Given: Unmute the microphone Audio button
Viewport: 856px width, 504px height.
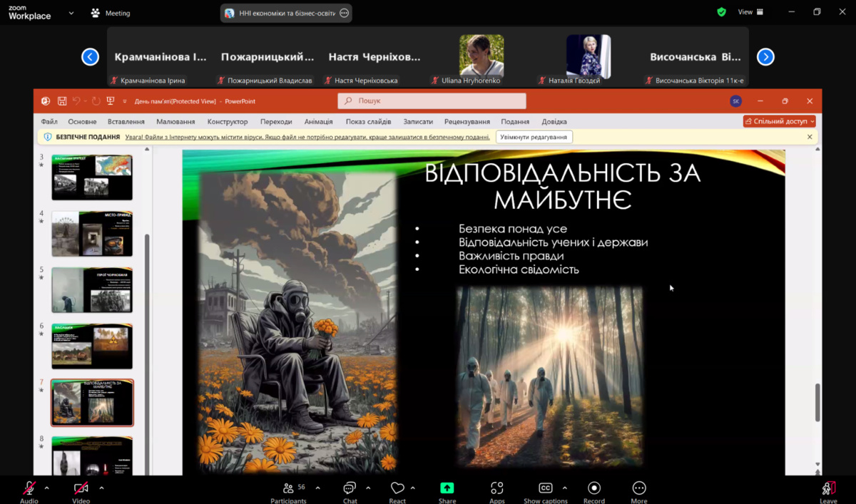Looking at the screenshot, I should point(29,488).
